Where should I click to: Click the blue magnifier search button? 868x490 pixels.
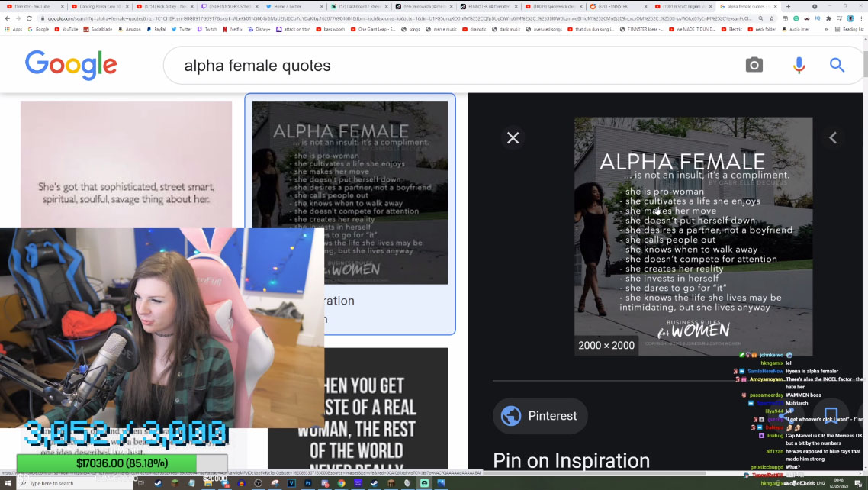click(837, 65)
